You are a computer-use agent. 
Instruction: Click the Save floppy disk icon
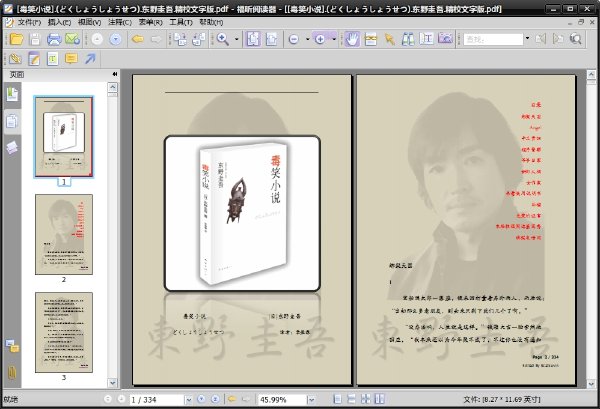tap(35, 39)
